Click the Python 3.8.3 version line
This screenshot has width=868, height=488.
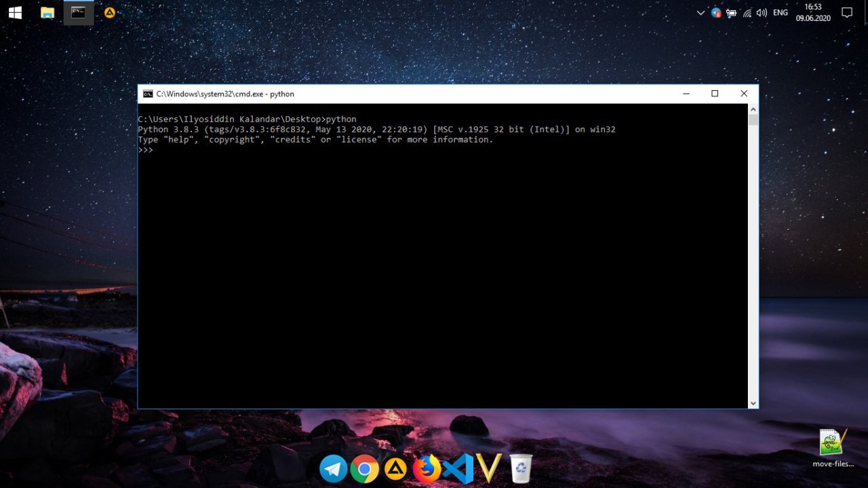tap(376, 129)
